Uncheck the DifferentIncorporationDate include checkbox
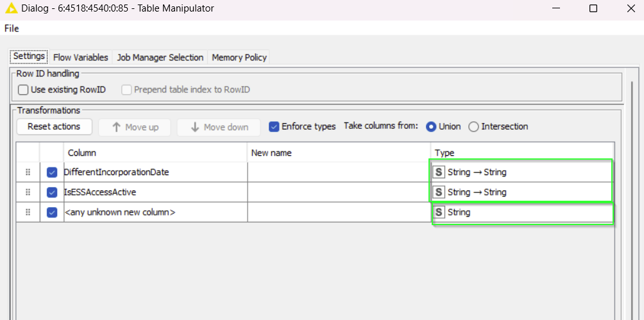 click(x=52, y=173)
